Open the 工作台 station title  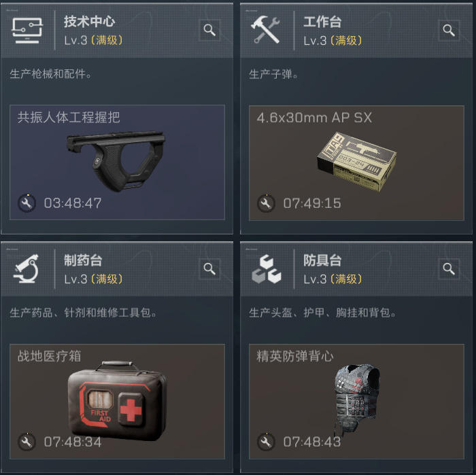[x=322, y=22]
